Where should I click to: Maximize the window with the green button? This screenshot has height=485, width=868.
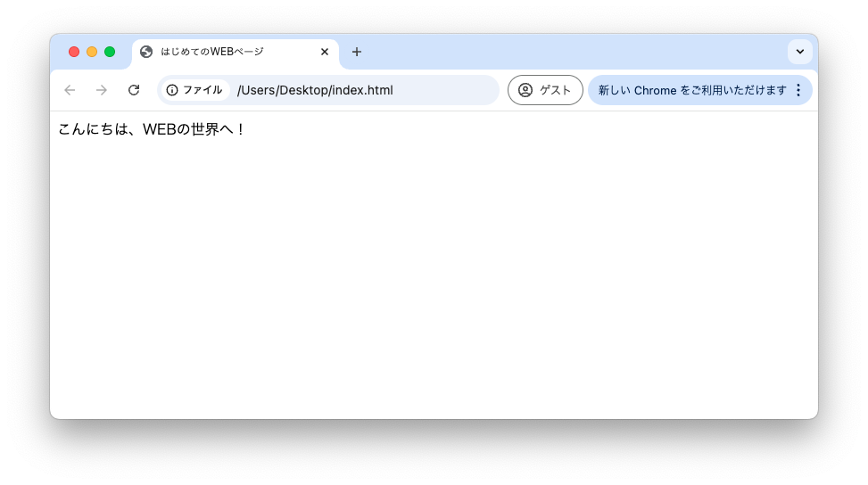click(110, 52)
